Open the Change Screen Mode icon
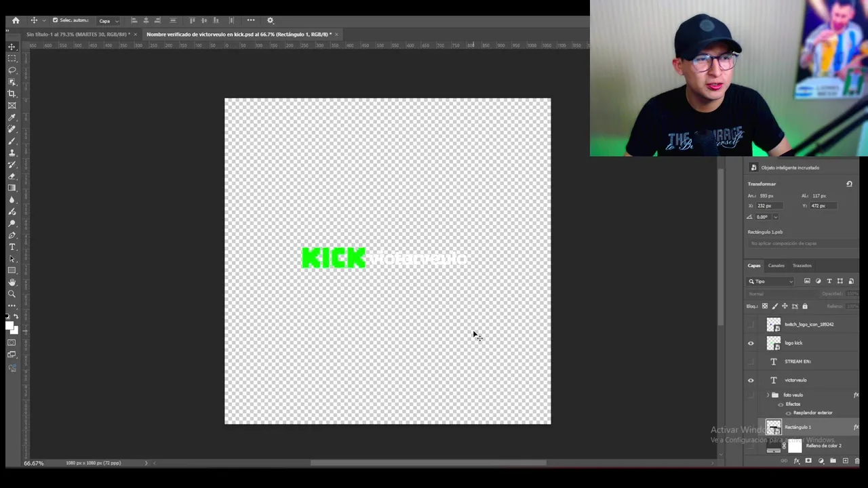Image resolution: width=868 pixels, height=488 pixels. tap(12, 354)
